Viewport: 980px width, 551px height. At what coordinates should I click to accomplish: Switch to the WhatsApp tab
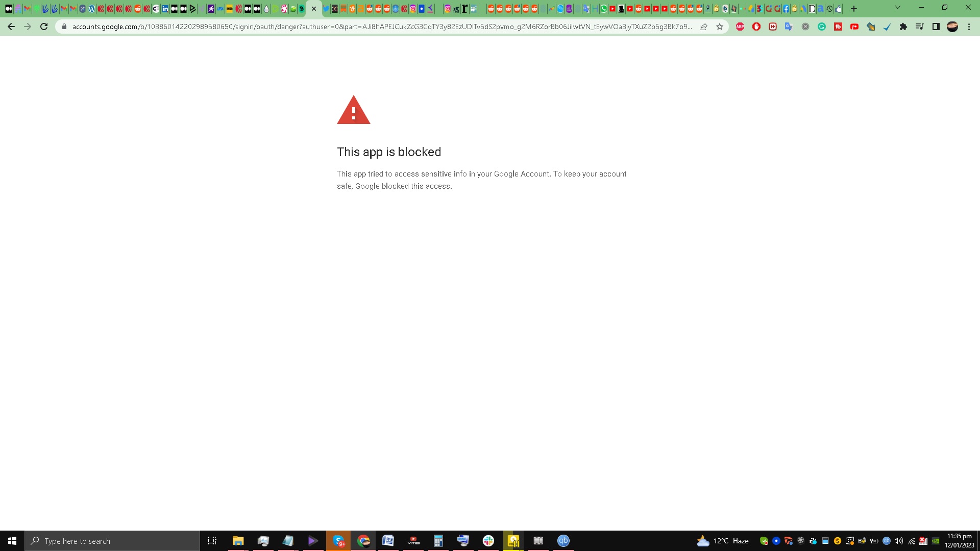[604, 9]
